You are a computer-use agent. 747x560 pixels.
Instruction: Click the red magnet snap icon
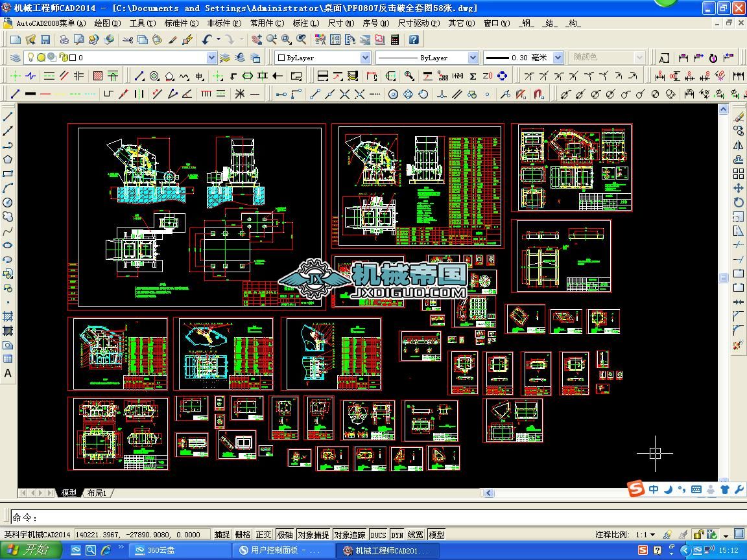pyautogui.click(x=539, y=94)
